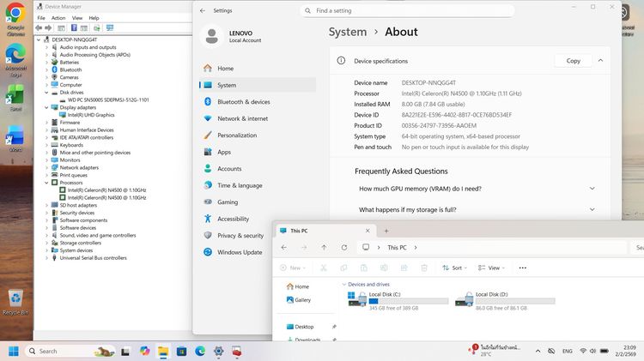Screen dimensions: 644x361
Task: Click System breadcrumb in Settings header
Action: 348,32
